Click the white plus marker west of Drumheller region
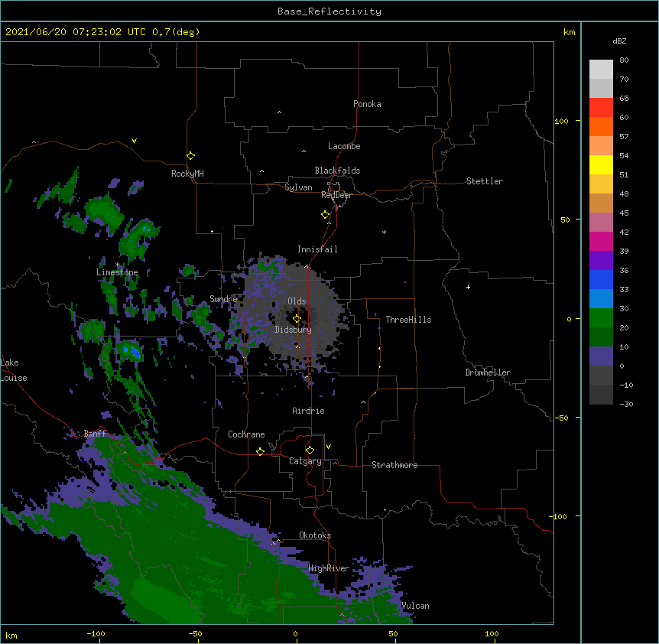 click(x=468, y=287)
